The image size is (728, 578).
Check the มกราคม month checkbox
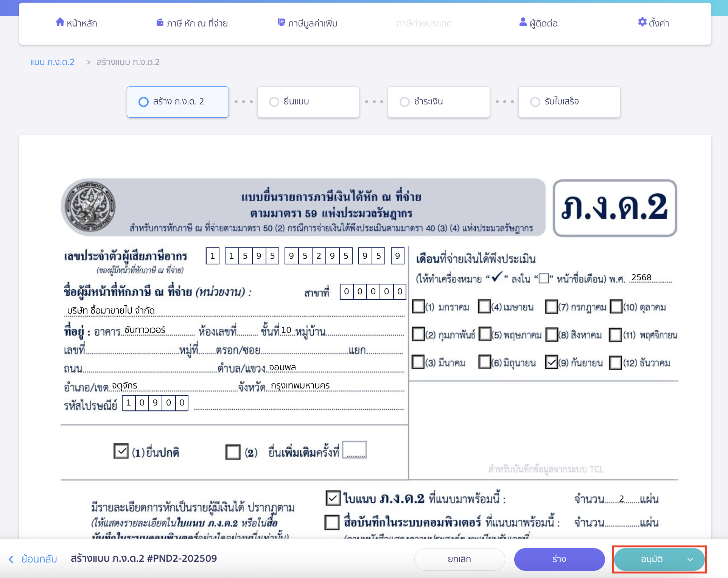point(418,307)
